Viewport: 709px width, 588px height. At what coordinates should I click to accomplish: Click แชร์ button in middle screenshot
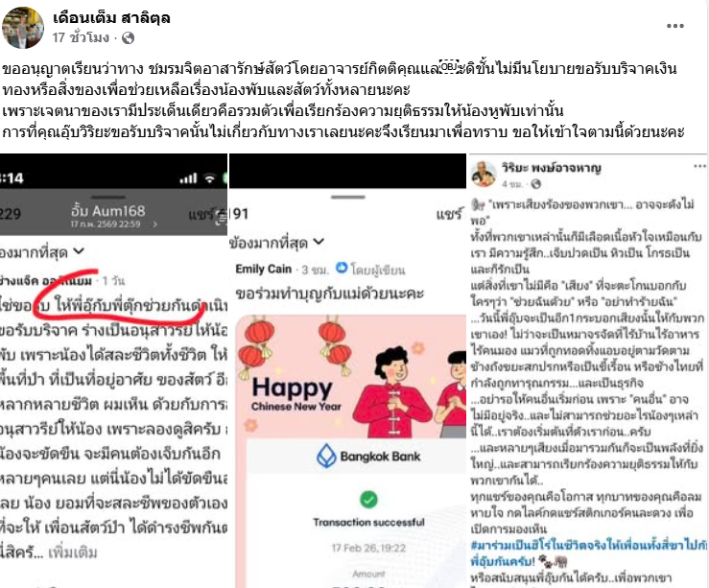(x=449, y=214)
